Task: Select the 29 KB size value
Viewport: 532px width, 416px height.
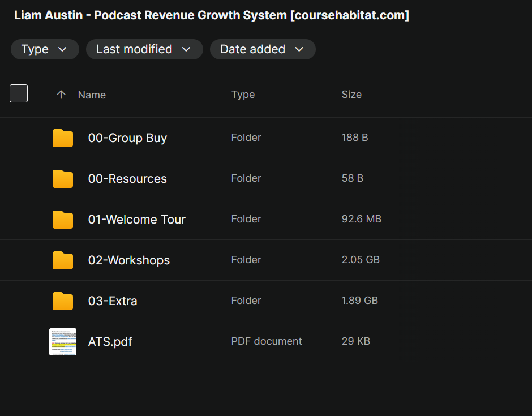Action: [x=356, y=341]
